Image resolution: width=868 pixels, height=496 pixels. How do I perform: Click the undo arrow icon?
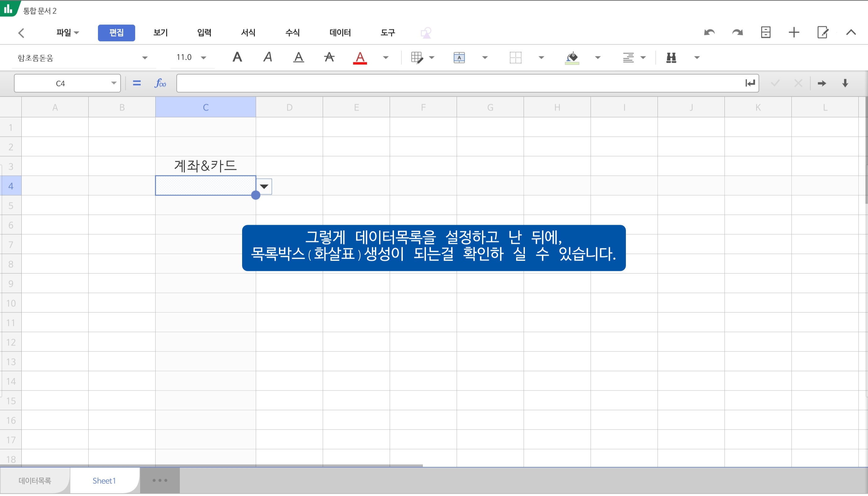point(709,33)
